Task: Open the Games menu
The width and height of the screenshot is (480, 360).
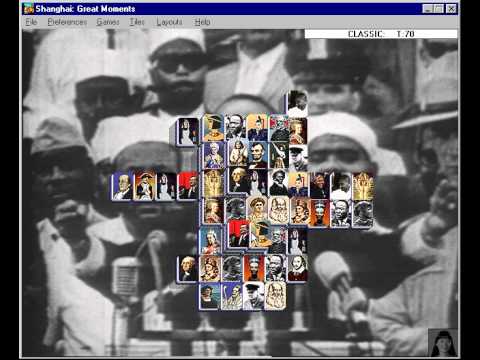Action: pyautogui.click(x=108, y=22)
